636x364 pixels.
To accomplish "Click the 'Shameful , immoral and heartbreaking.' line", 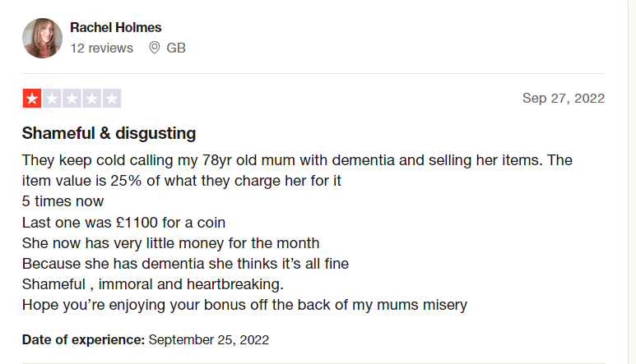I will pos(152,284).
